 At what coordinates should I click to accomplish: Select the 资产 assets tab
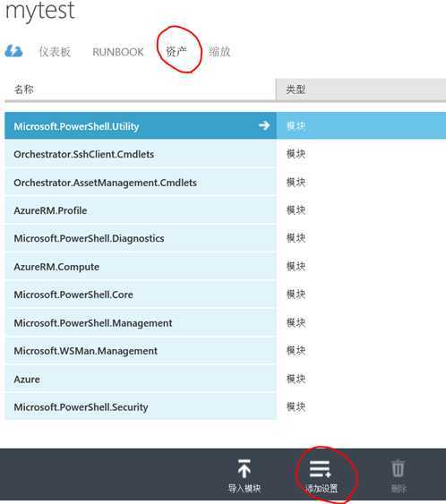click(x=176, y=51)
